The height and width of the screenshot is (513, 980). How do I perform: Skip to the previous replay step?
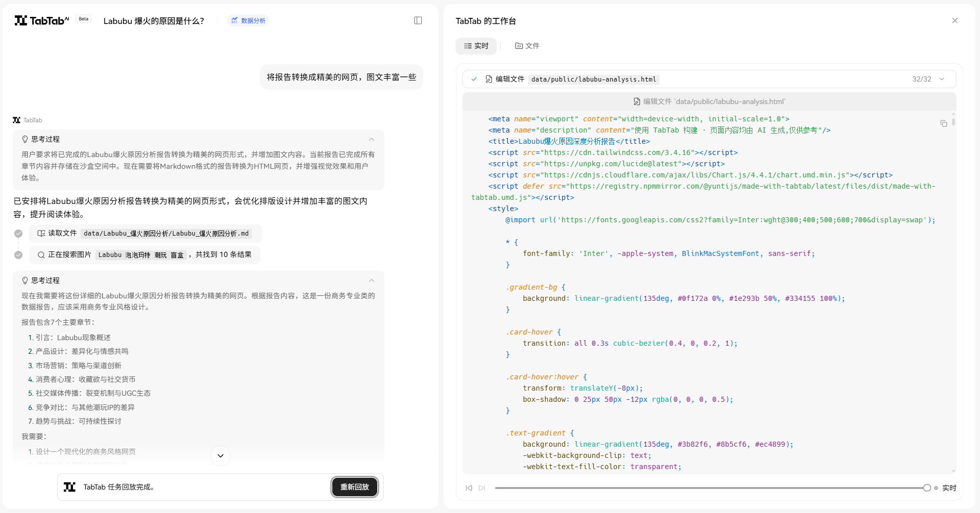[469, 488]
